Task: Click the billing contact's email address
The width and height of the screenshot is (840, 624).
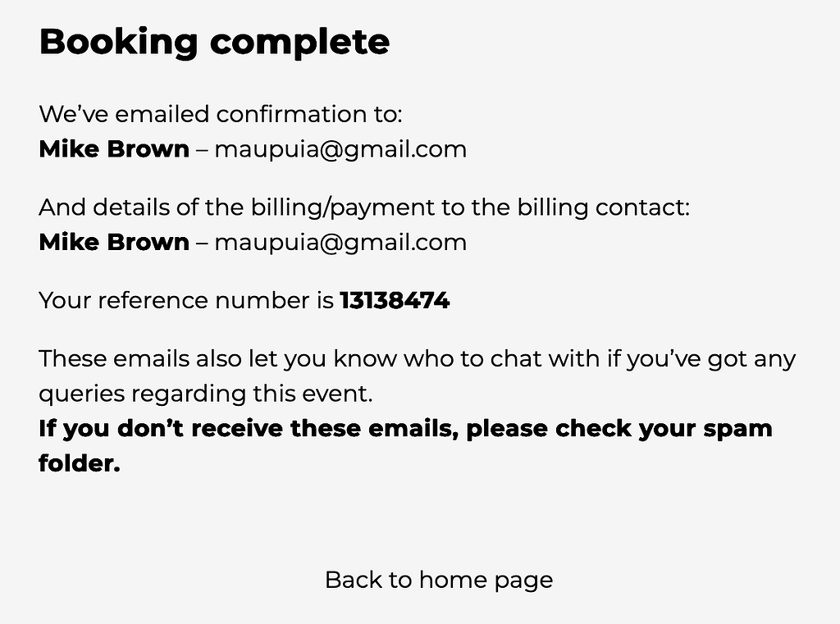Action: 340,242
